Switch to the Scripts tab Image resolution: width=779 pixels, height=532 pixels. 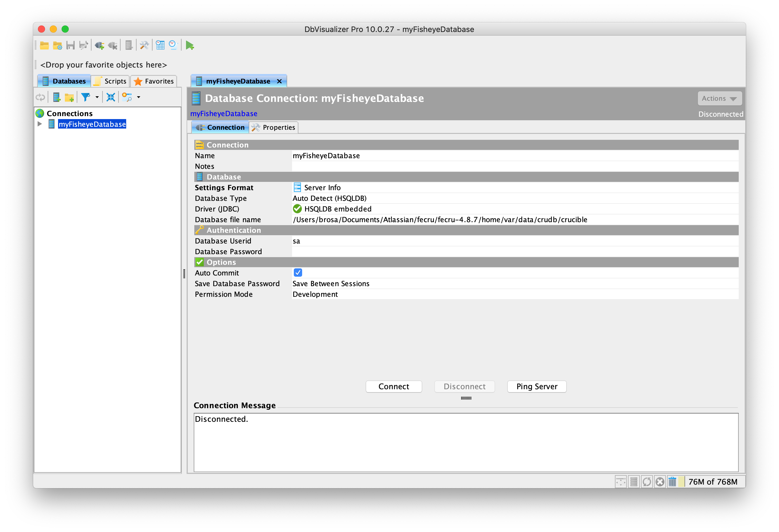pos(110,81)
